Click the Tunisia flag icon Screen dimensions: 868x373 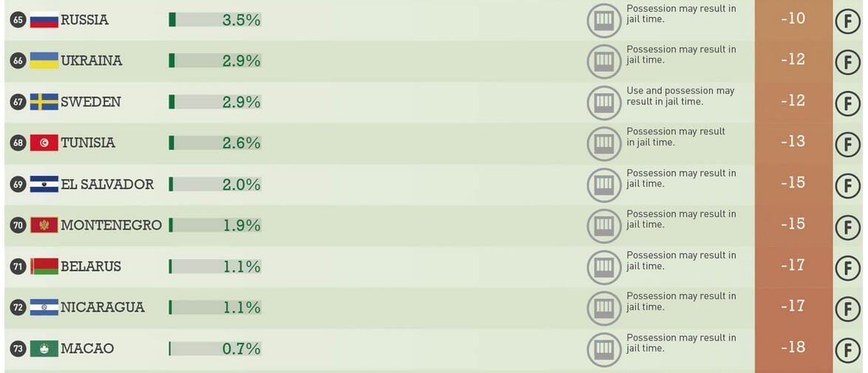pos(44,143)
